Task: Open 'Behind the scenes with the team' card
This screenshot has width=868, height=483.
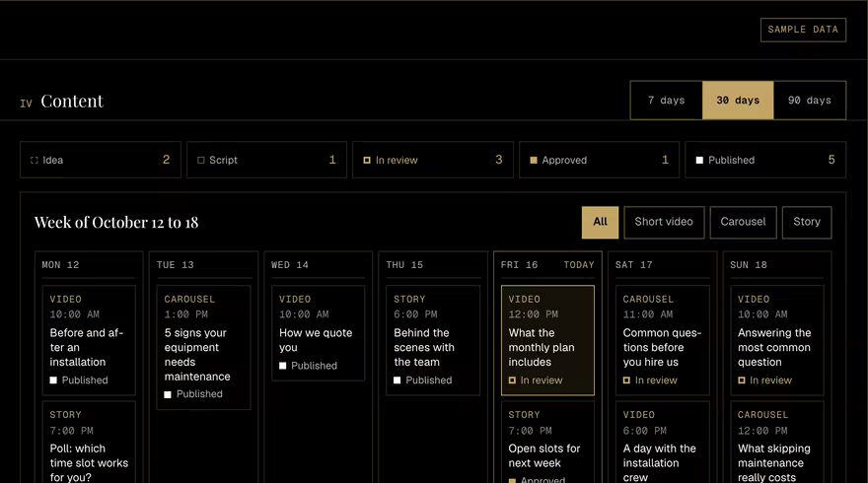Action: coord(433,340)
